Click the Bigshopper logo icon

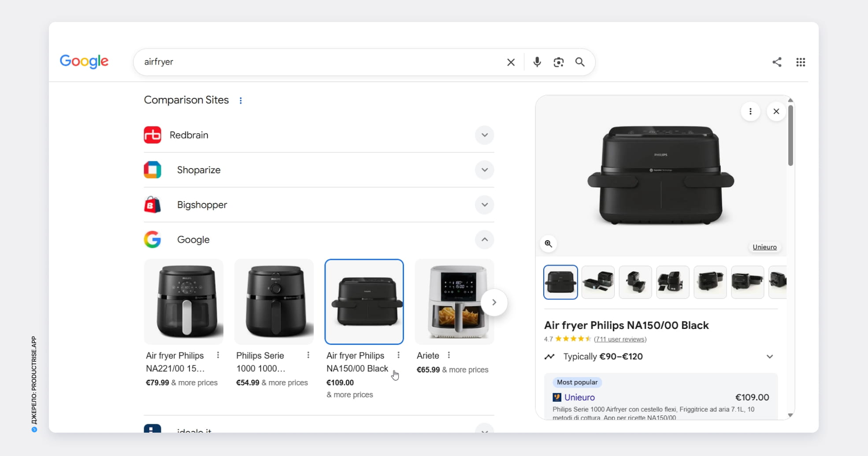click(152, 205)
